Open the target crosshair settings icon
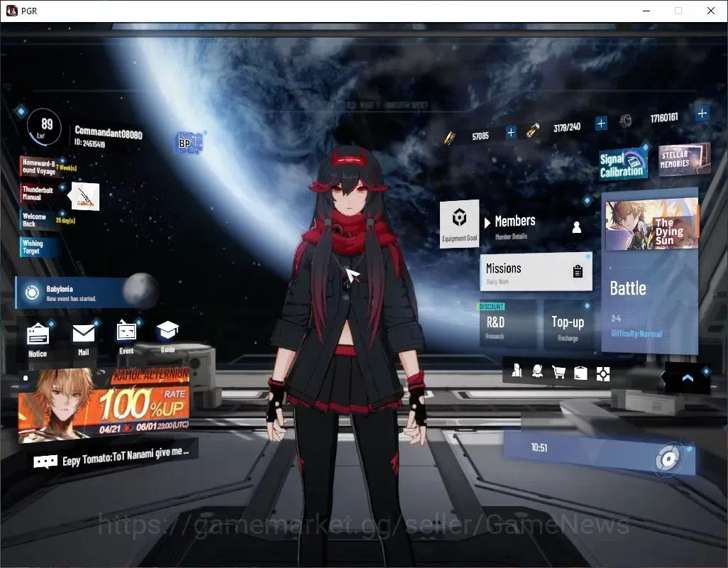The width and height of the screenshot is (728, 568). [602, 374]
